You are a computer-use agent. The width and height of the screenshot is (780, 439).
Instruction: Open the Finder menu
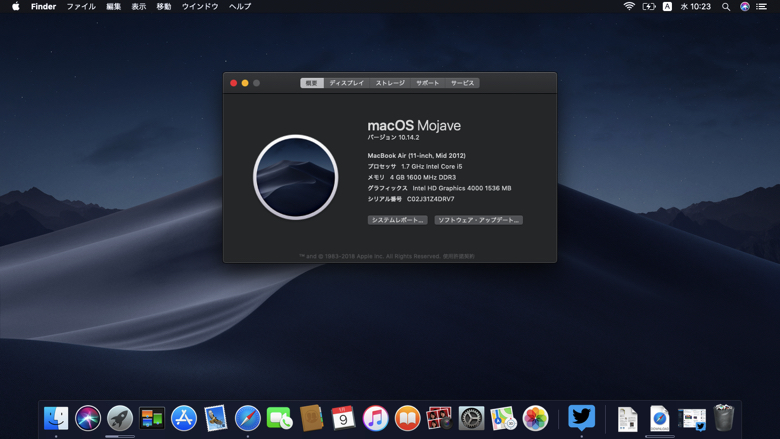(43, 6)
